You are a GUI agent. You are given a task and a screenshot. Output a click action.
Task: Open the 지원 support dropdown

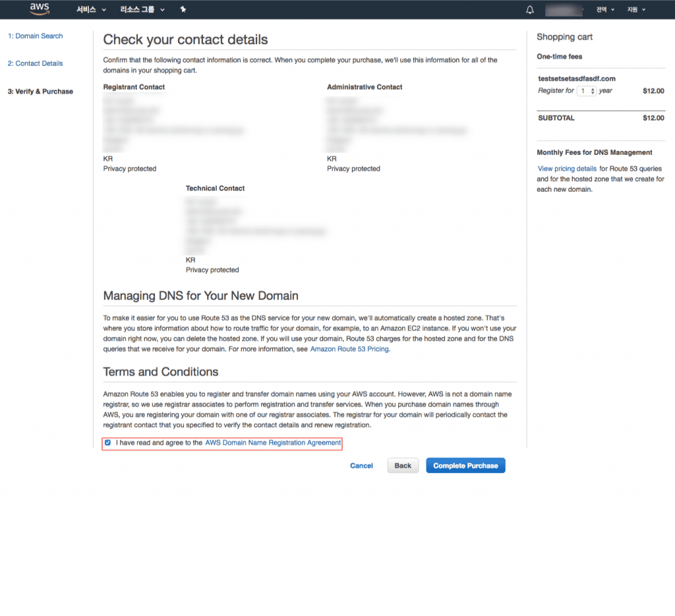pyautogui.click(x=636, y=9)
